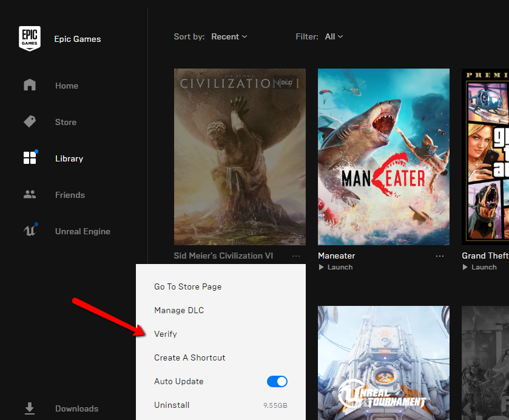This screenshot has height=420, width=509.
Task: Open the Friends section label
Action: point(70,195)
